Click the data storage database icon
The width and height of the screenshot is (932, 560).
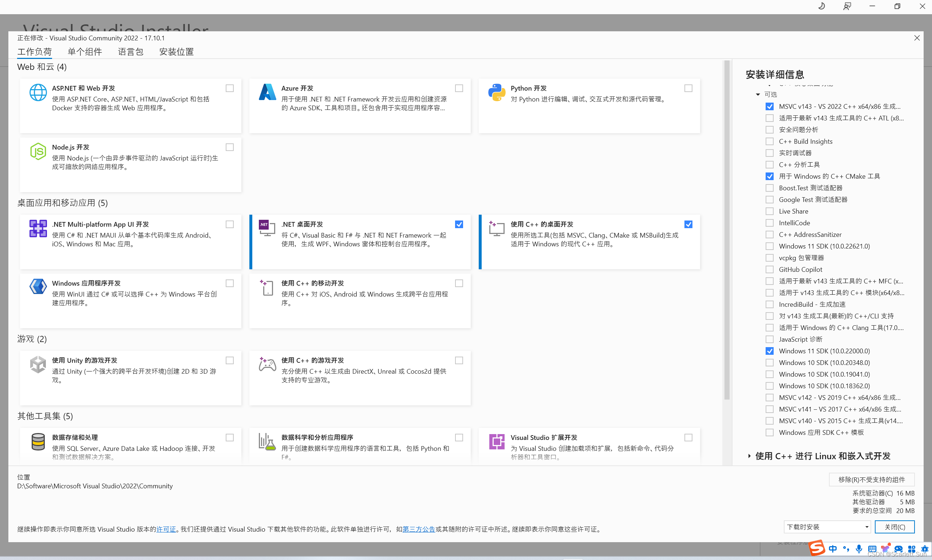(38, 441)
